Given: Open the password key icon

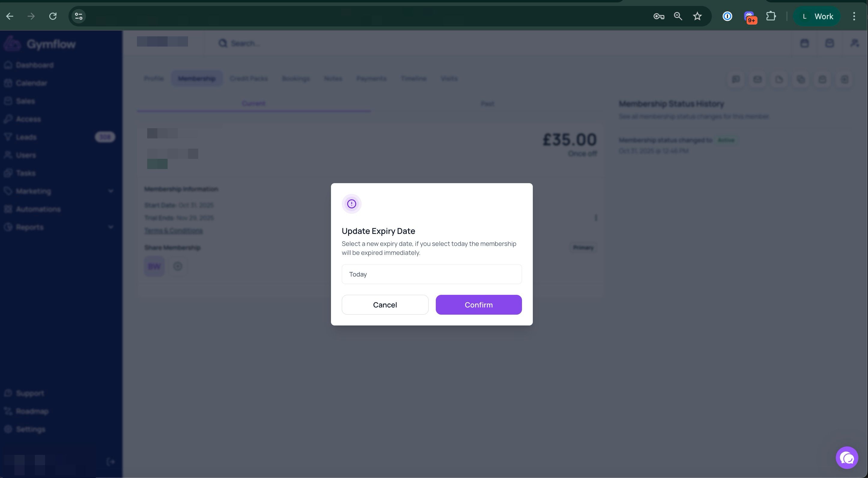Looking at the screenshot, I should pos(658,16).
